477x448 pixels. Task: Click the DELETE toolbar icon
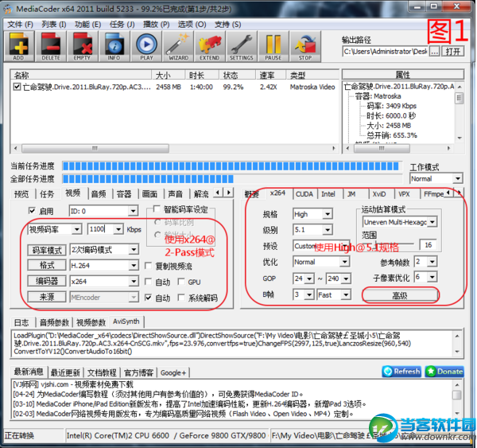click(x=51, y=46)
